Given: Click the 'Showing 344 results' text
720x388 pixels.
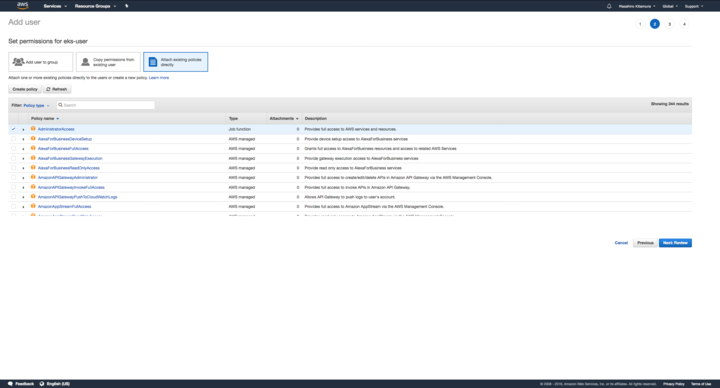Looking at the screenshot, I should point(669,104).
